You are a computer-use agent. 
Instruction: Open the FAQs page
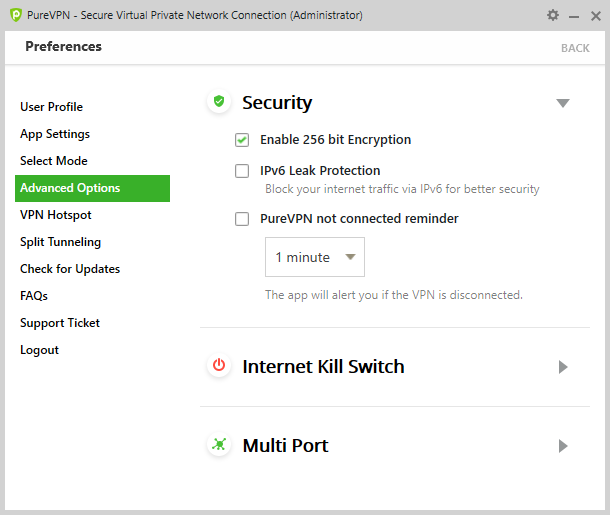[34, 296]
